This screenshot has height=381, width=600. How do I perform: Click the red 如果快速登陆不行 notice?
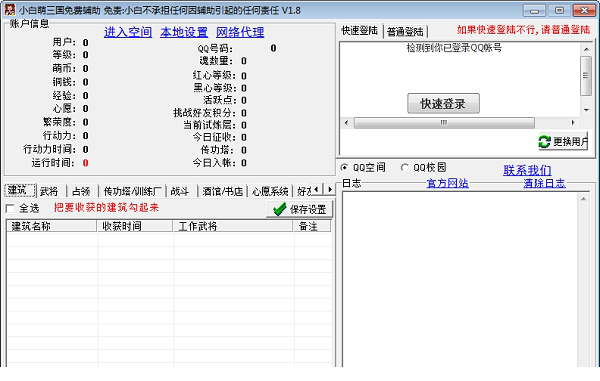(x=523, y=30)
